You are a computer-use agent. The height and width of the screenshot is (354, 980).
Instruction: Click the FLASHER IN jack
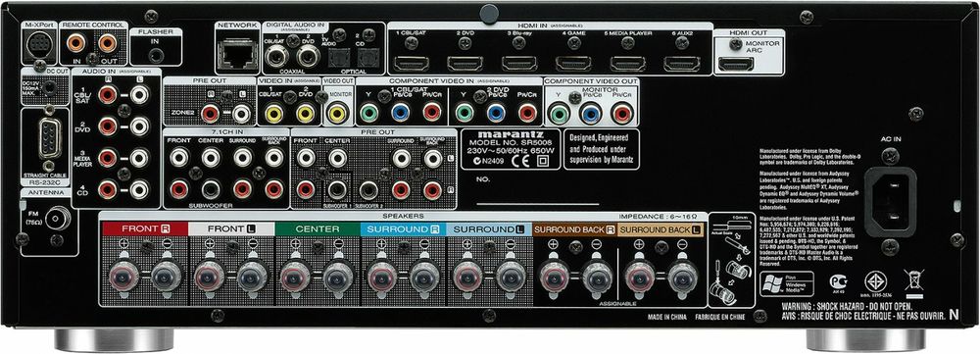coord(156,56)
